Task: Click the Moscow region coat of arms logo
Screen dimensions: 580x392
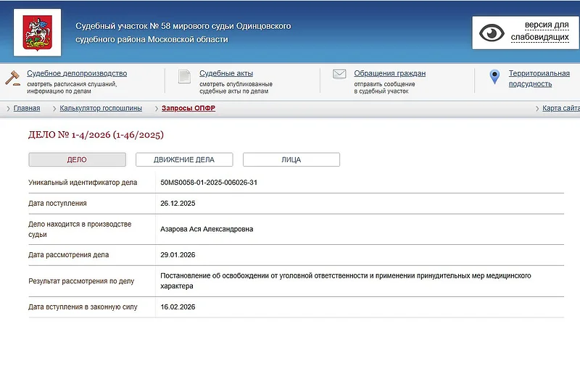Action: pyautogui.click(x=37, y=33)
